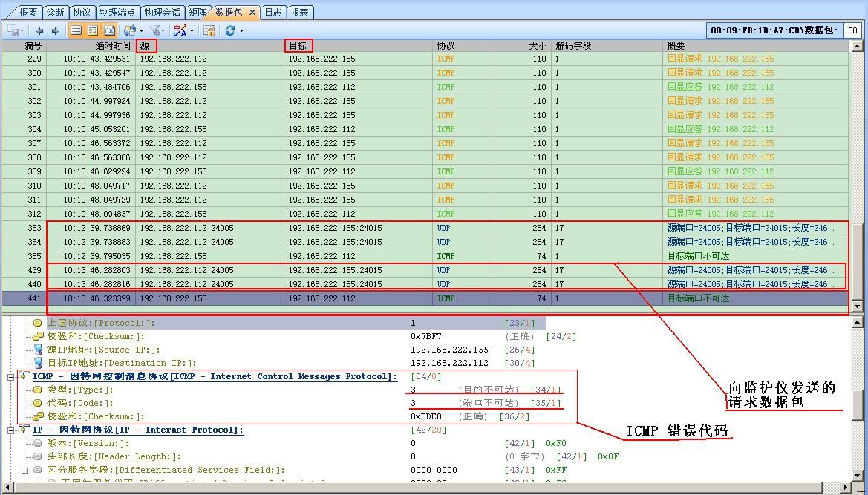
Task: Sort by the 协议 column header
Action: pos(446,46)
